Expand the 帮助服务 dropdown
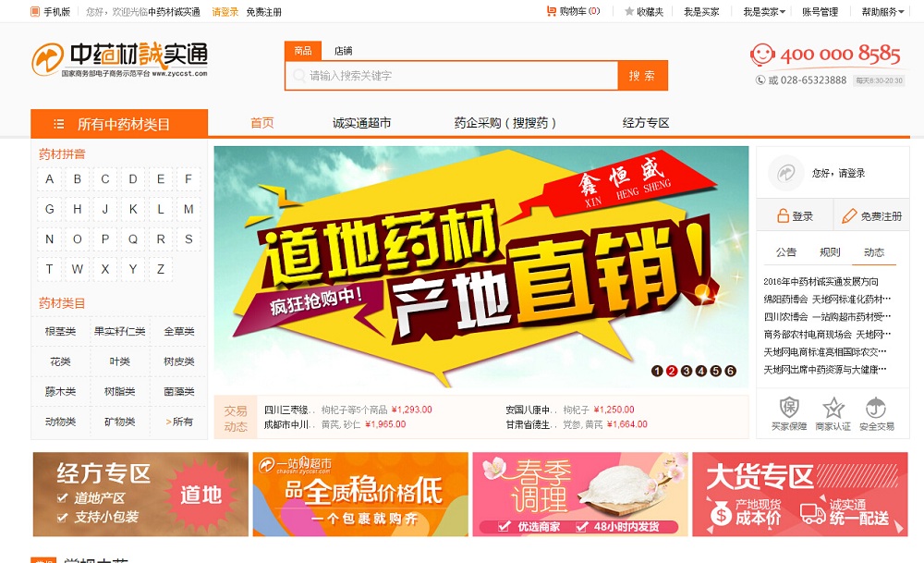This screenshot has height=563, width=924. click(x=882, y=12)
